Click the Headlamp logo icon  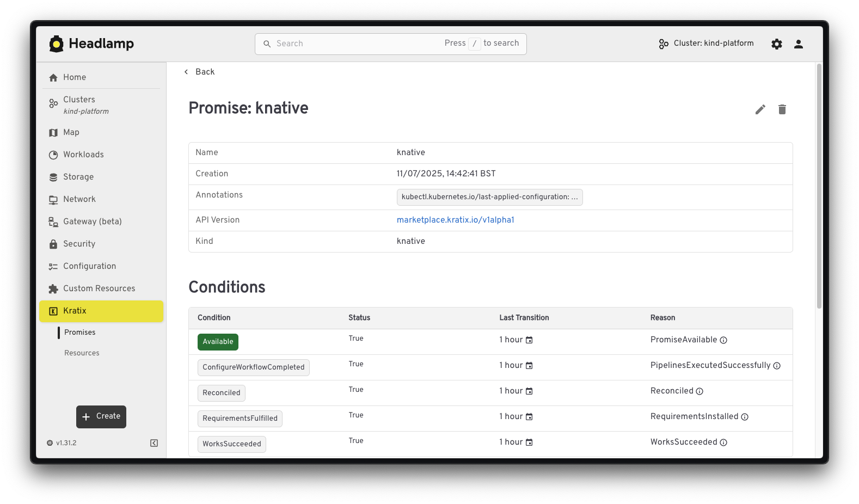[x=56, y=44]
